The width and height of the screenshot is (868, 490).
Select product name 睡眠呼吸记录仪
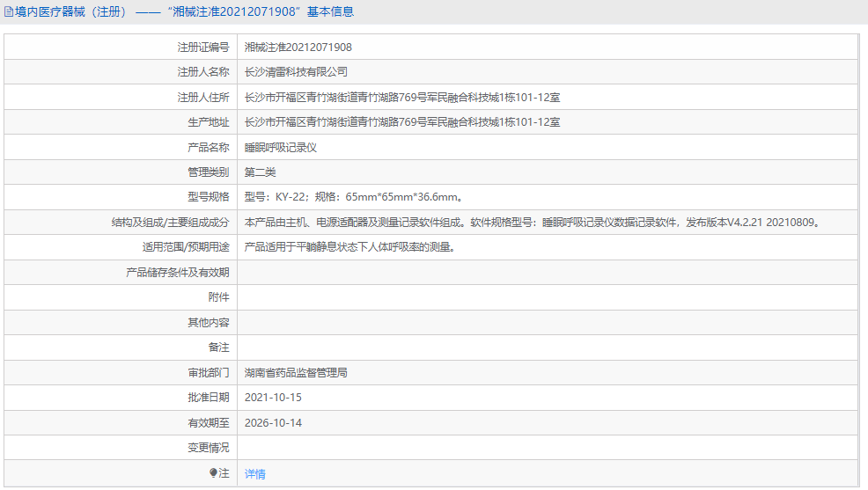coord(280,148)
